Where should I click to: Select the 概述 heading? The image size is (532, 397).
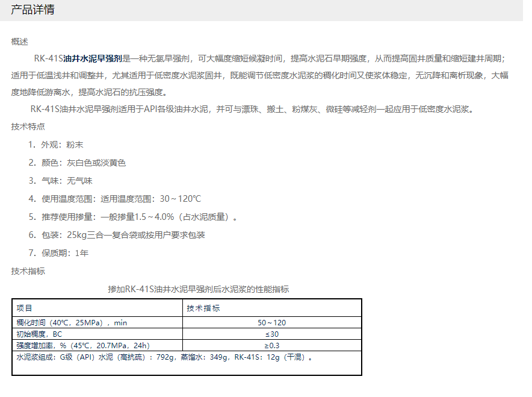20,42
